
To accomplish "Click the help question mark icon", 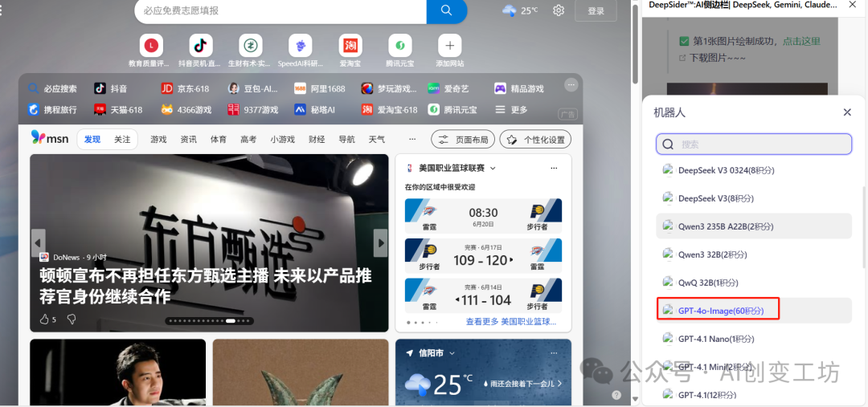I will (616, 395).
